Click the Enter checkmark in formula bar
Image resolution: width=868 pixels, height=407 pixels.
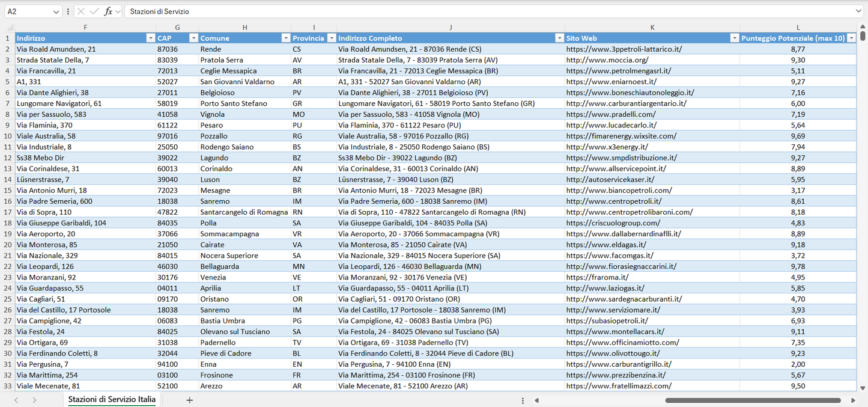coord(94,11)
